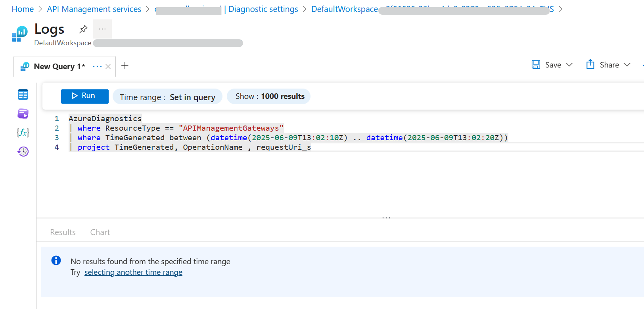Pin the Logs blade with pin icon
This screenshot has height=309, width=644.
coord(83,29)
